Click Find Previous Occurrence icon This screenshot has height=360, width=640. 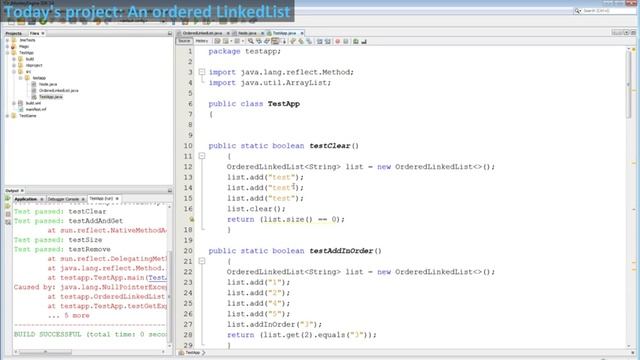(259, 41)
